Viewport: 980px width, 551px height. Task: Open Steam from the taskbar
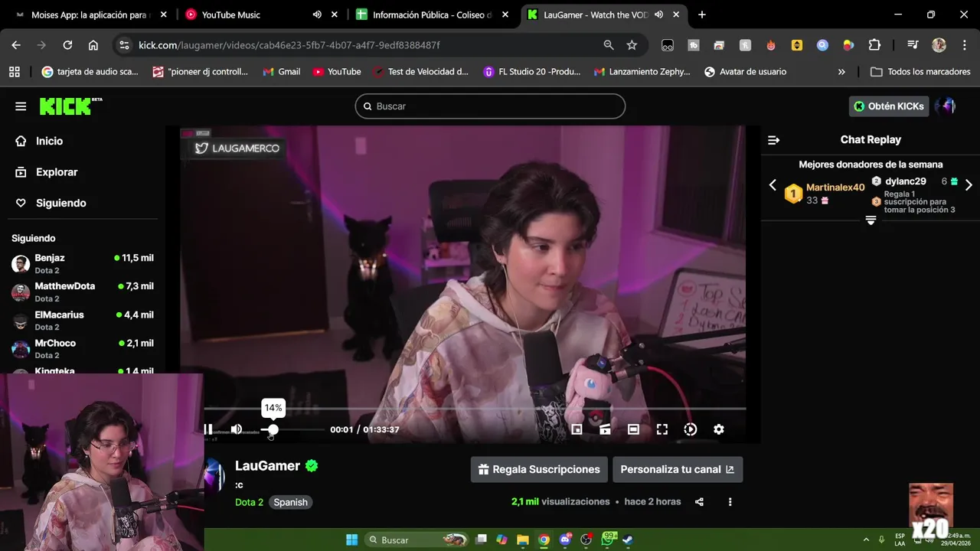(627, 540)
